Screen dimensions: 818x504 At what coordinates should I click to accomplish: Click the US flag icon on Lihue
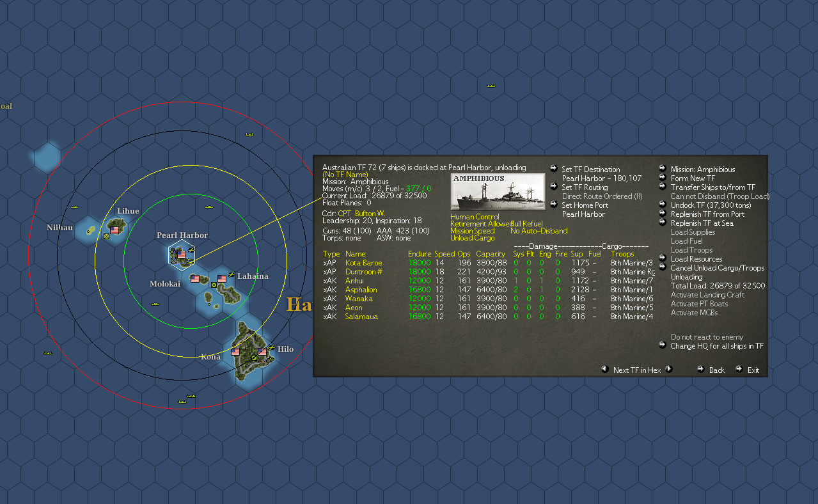(x=115, y=229)
